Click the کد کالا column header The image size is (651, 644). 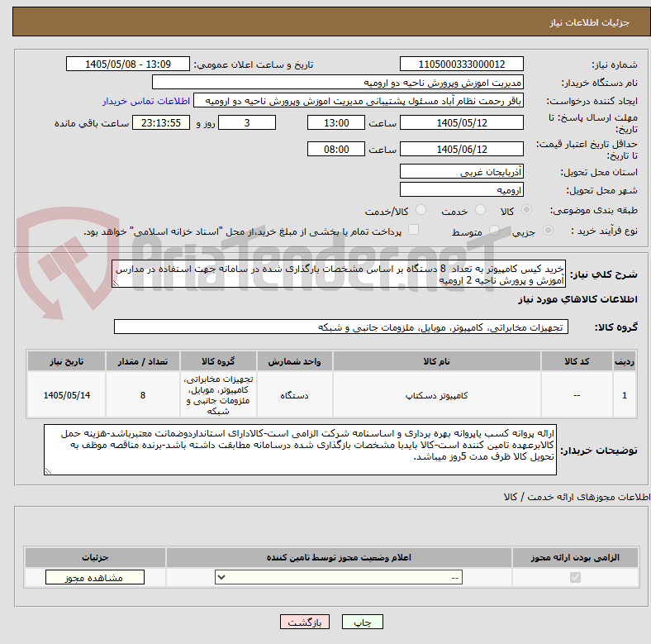577,361
